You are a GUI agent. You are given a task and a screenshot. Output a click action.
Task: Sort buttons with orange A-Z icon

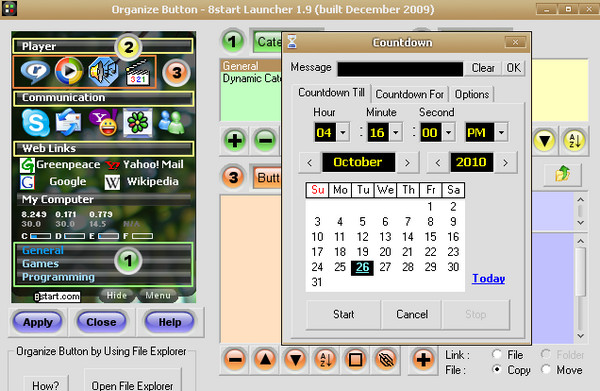[325, 360]
